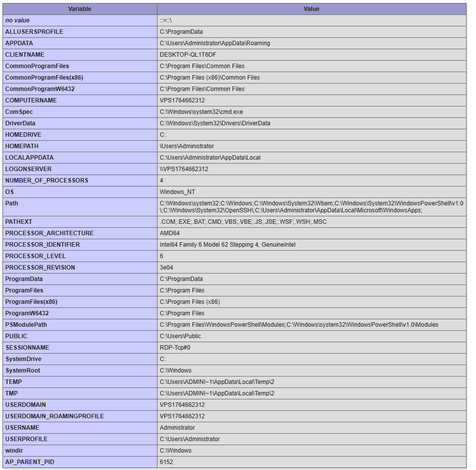Click the PATHEXT extensions list value
Viewport: 476px width, 470px height.
click(x=243, y=222)
